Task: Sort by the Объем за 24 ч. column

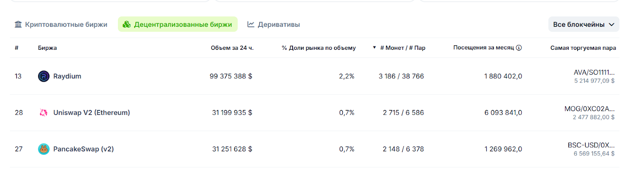Action: point(232,48)
